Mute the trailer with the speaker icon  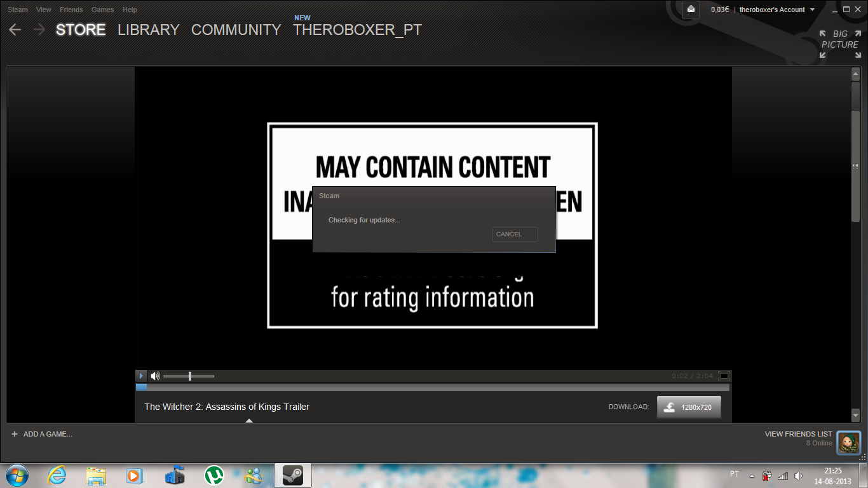pos(155,376)
